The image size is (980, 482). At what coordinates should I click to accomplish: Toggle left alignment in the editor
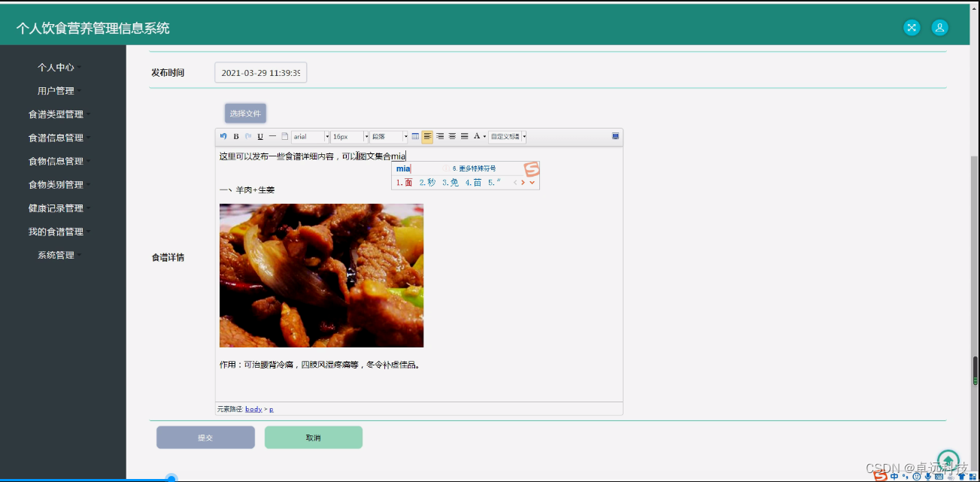tap(427, 136)
